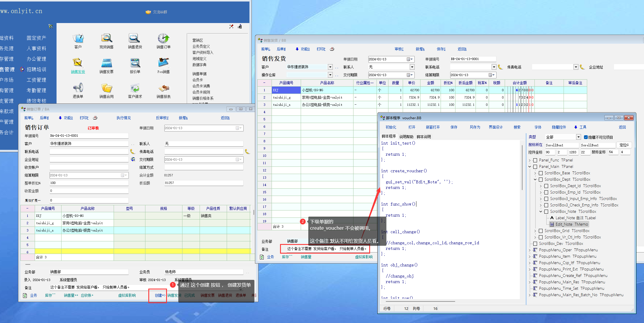The image size is (644, 323).
Task: Switch to the 说明帮助 tab
Action: coord(406,137)
